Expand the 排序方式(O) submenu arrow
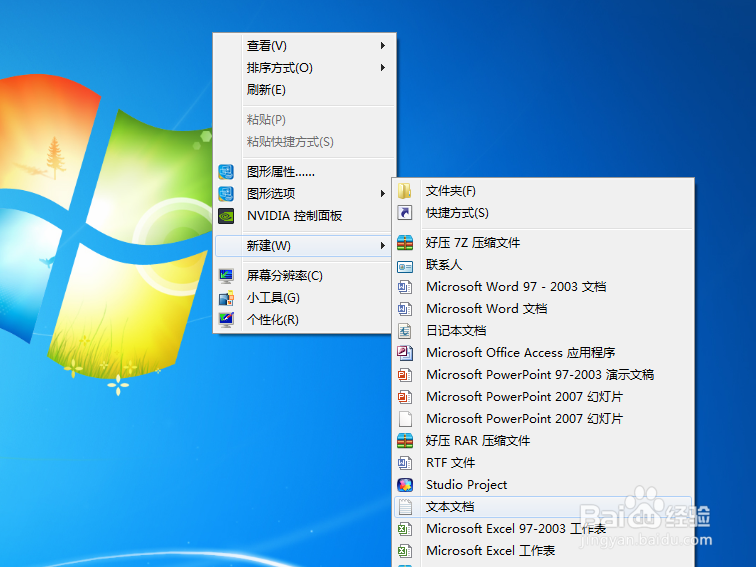The image size is (756, 567). point(382,68)
